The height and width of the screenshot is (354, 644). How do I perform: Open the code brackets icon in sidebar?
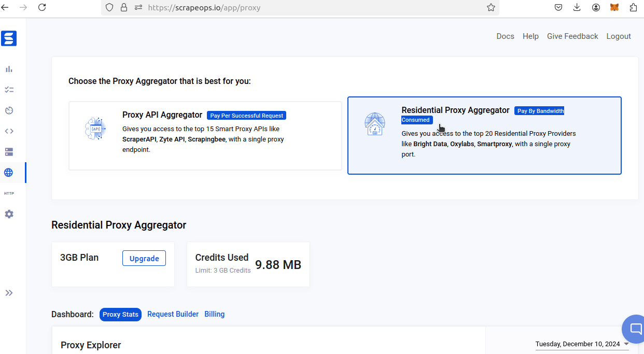pyautogui.click(x=9, y=131)
